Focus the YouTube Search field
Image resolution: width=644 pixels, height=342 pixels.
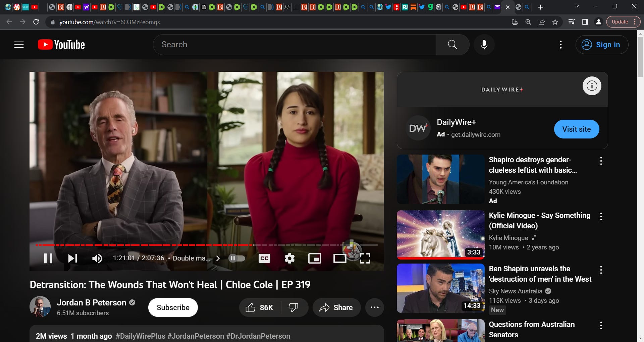tap(294, 45)
